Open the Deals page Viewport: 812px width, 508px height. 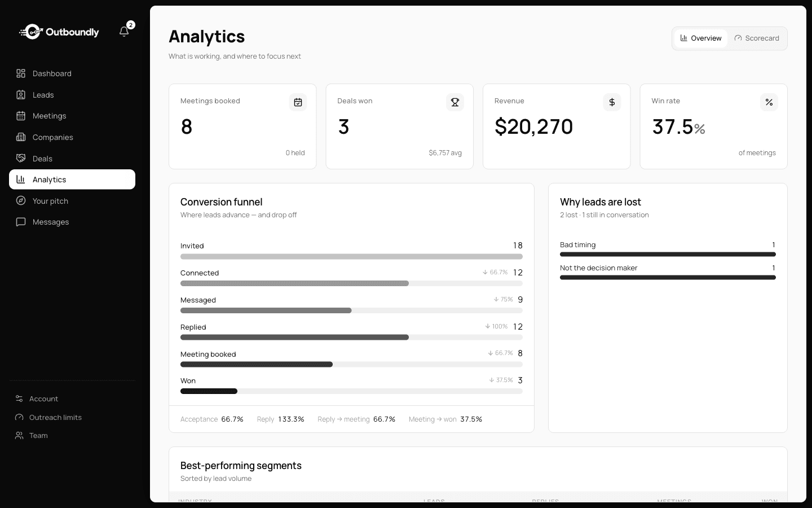point(72,159)
